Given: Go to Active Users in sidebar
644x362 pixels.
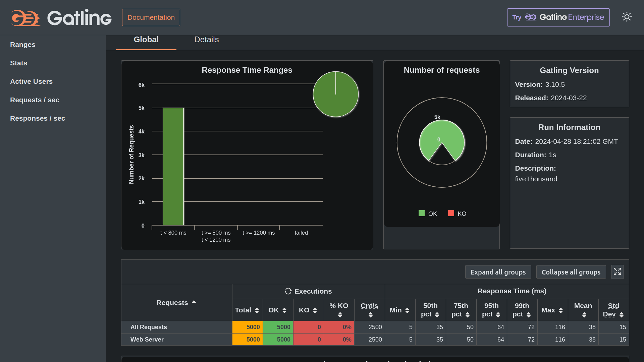Looking at the screenshot, I should (x=32, y=81).
